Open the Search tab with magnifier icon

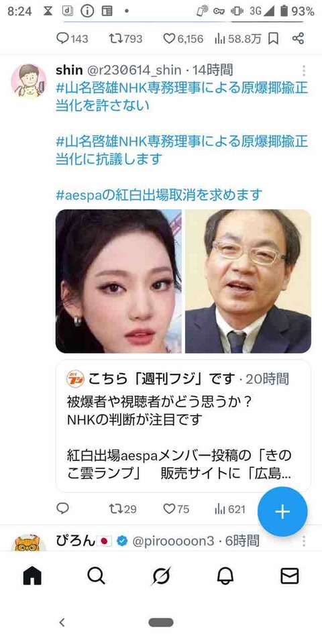[96, 576]
